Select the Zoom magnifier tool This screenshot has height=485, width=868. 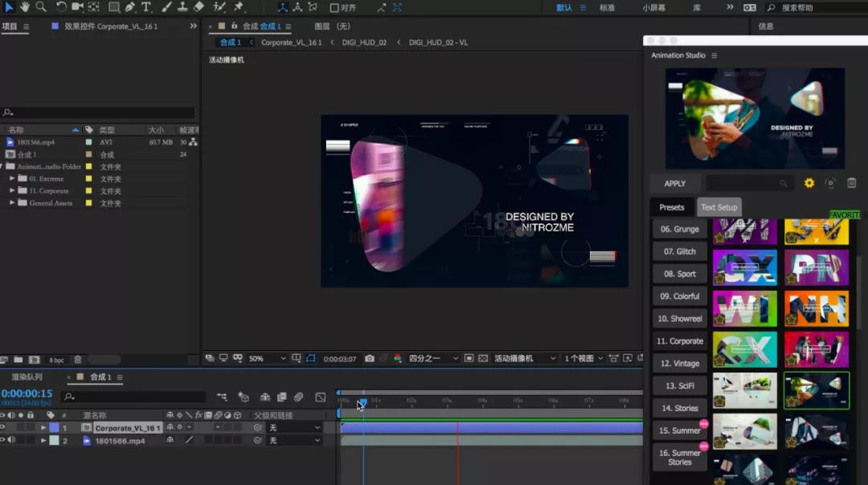tap(41, 7)
